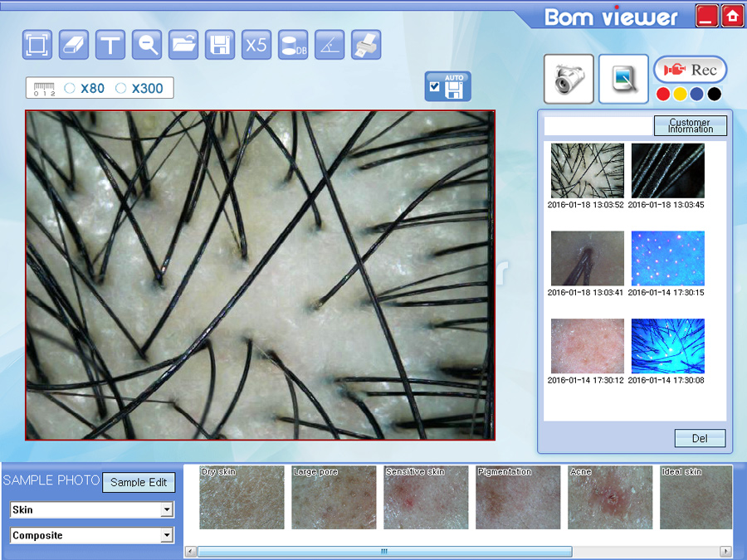Select the Acne sample photo thumbnail
Viewport: 747px width, 560px height.
coord(610,498)
